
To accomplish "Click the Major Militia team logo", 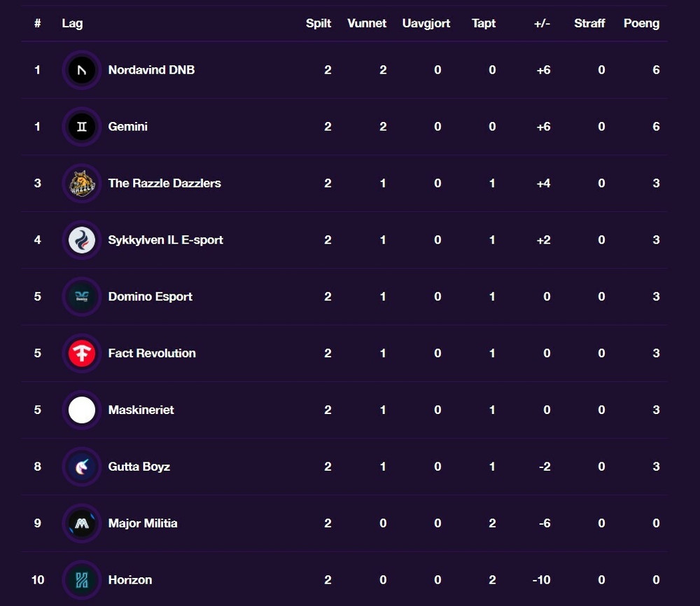I will [82, 523].
